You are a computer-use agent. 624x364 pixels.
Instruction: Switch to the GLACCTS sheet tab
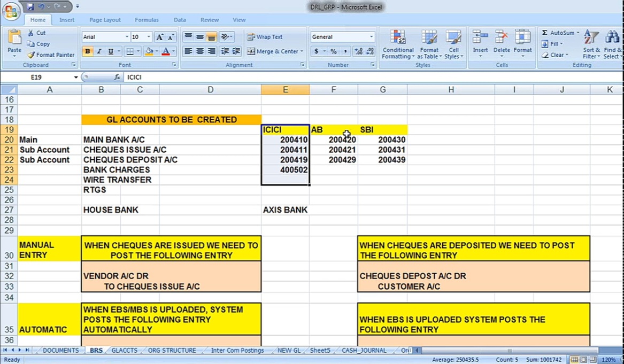pos(125,351)
